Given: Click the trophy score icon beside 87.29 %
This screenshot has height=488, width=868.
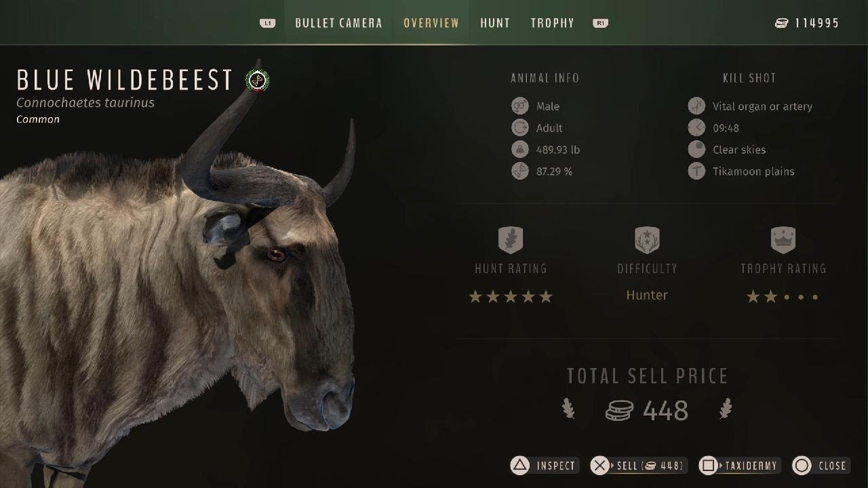Looking at the screenshot, I should [x=520, y=171].
